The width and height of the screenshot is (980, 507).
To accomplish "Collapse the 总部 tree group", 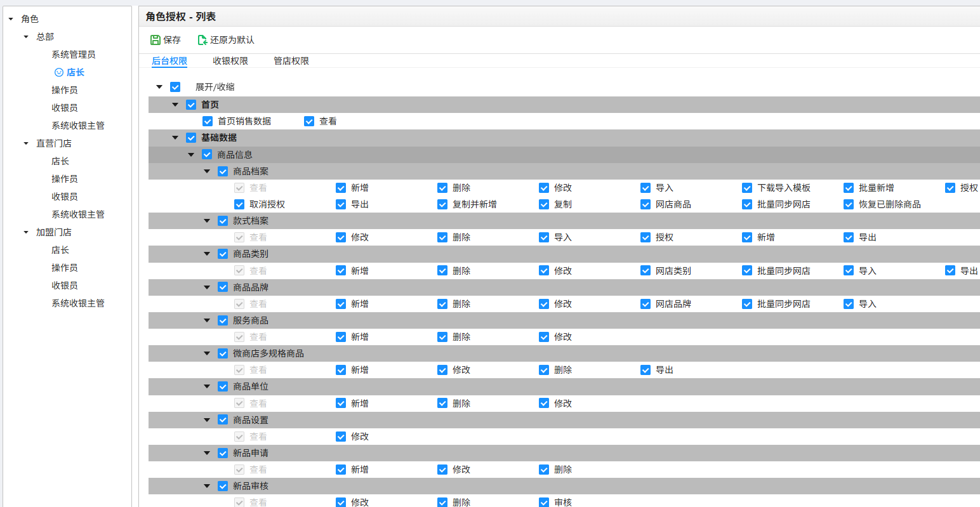I will click(26, 37).
